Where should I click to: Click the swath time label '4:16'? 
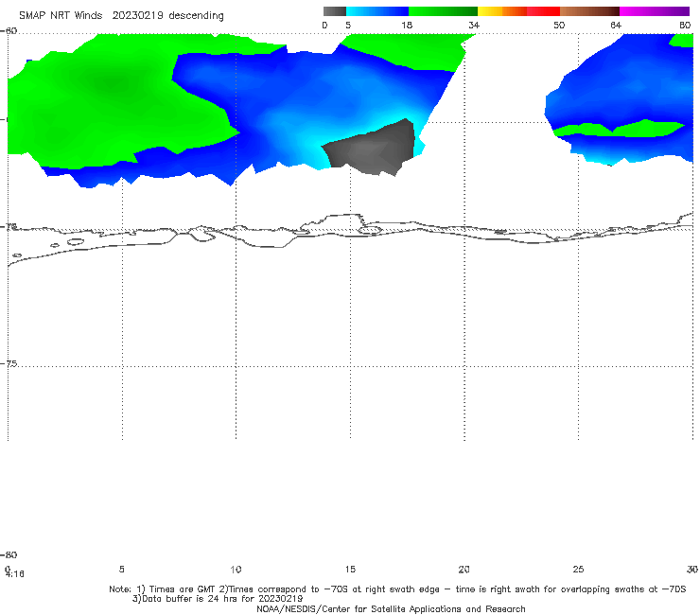tap(15, 574)
